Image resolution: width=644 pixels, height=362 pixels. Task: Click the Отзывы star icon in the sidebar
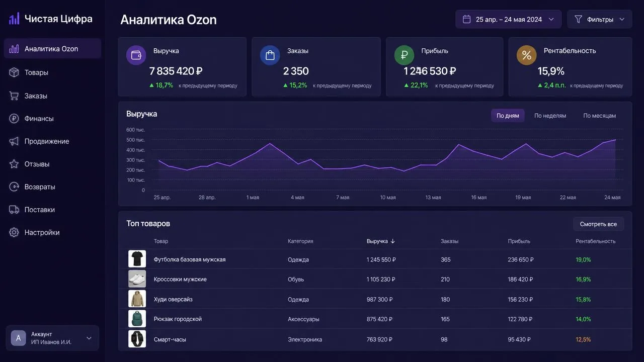[x=14, y=164]
